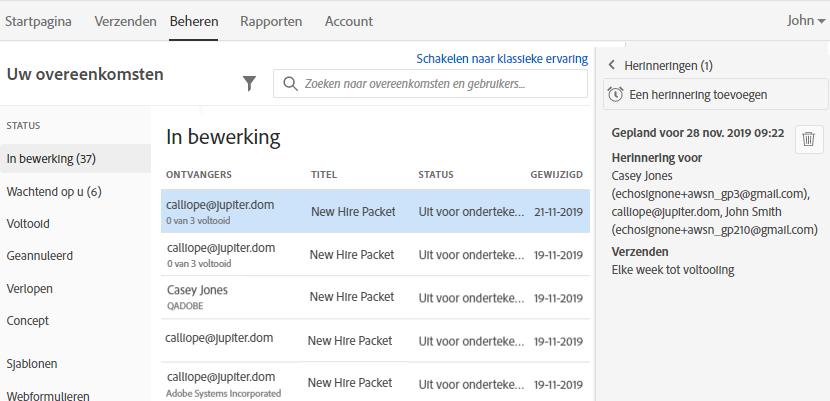Select the Concept status filter
The height and width of the screenshot is (401, 830).
[x=28, y=321]
